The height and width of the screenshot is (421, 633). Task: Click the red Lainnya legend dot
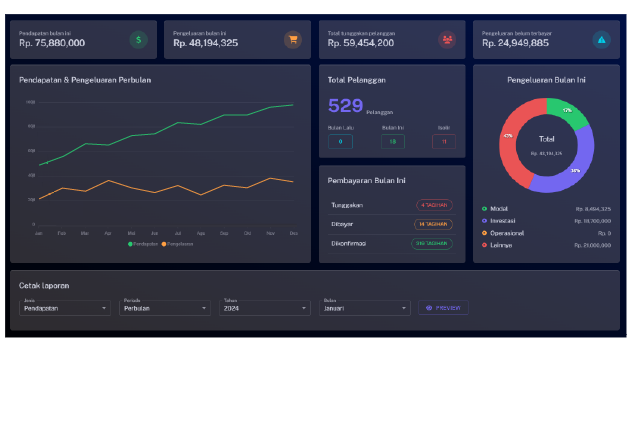tap(485, 244)
